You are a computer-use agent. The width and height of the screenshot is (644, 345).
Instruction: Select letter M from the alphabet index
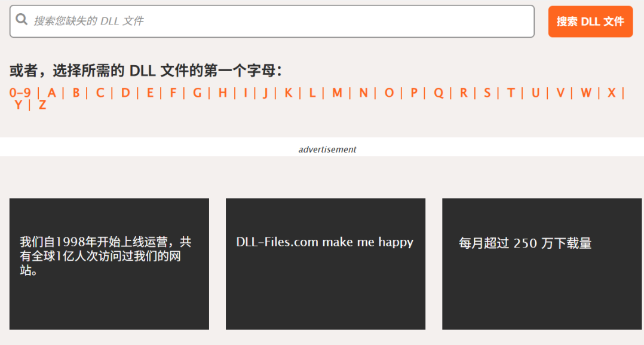(x=337, y=93)
